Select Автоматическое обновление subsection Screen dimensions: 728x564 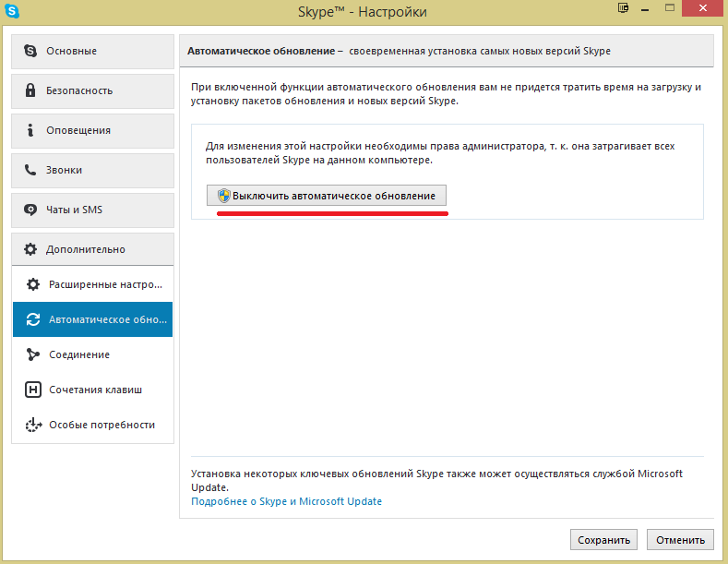point(93,319)
